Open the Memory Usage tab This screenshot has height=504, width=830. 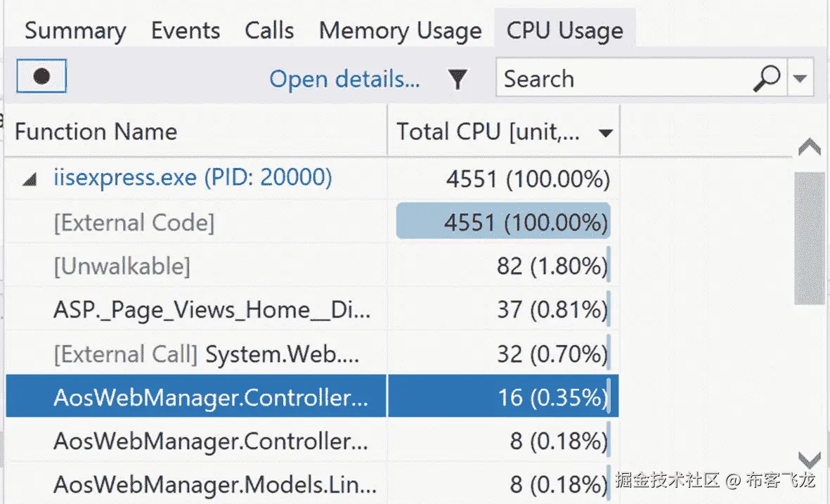(400, 31)
